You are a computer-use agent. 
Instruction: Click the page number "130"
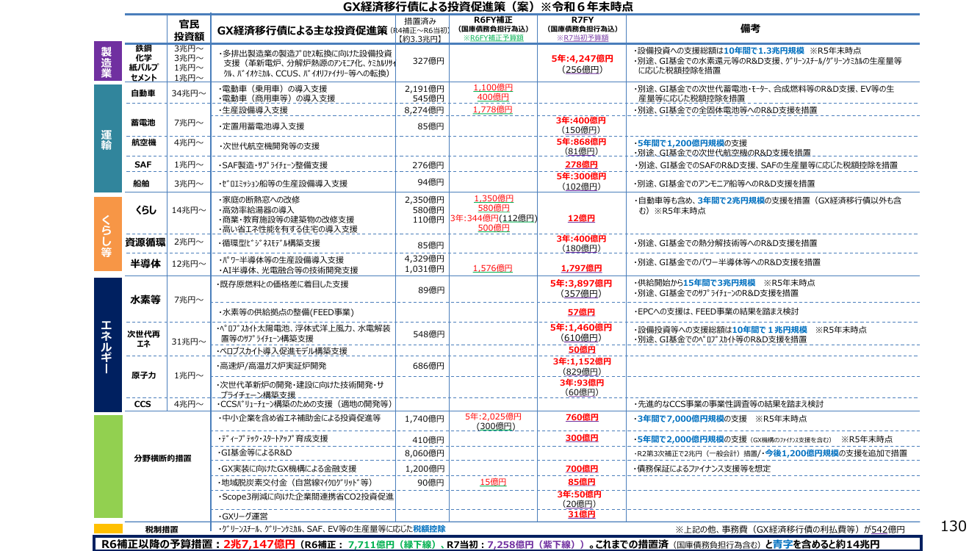(x=954, y=526)
